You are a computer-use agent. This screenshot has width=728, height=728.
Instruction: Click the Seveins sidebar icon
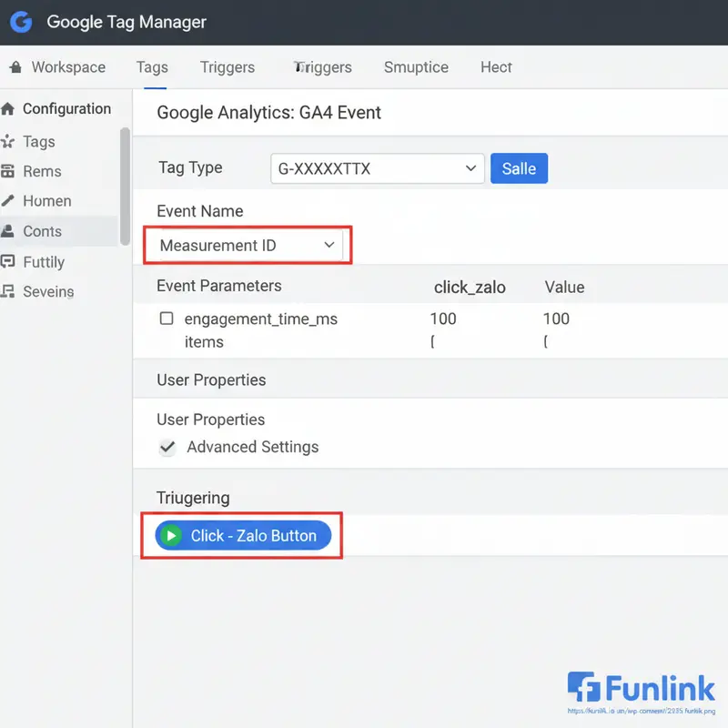tap(8, 292)
